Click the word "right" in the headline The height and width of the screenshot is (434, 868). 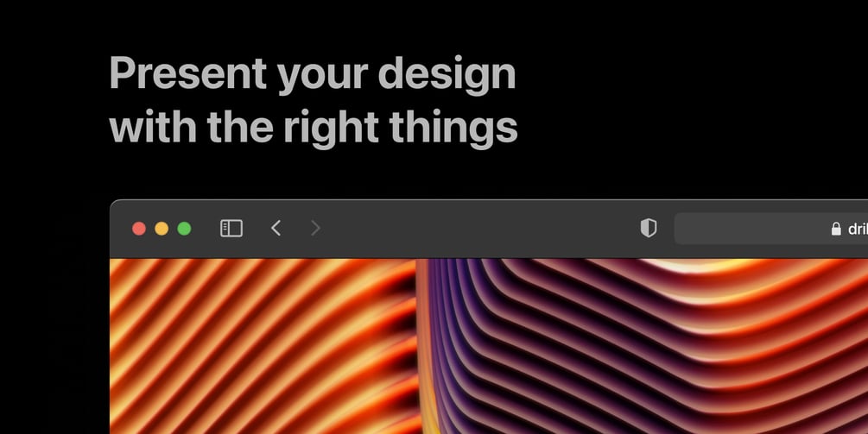click(331, 129)
